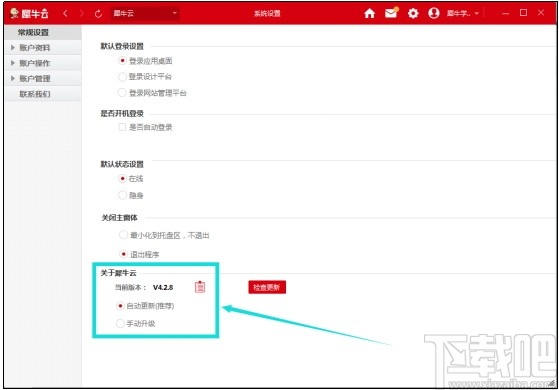This screenshot has width=559, height=390.
Task: Click the 检查更新 button
Action: tap(267, 287)
